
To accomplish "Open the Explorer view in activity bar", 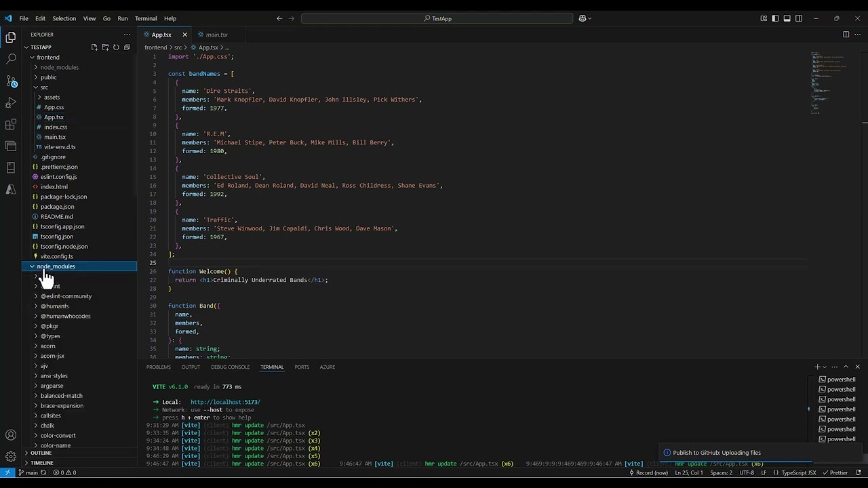I will [11, 38].
